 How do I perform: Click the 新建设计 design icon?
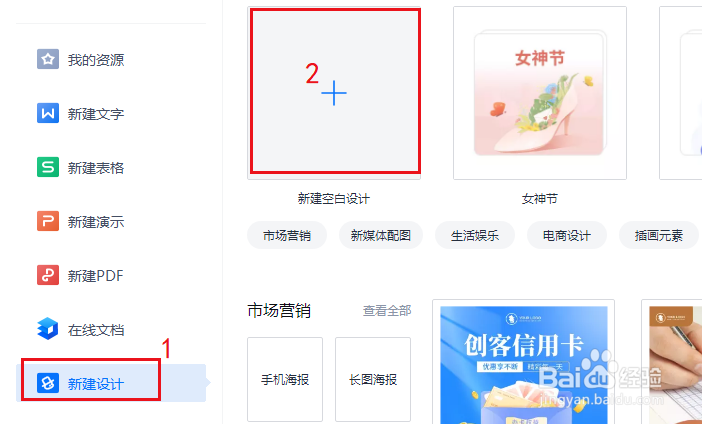[48, 383]
